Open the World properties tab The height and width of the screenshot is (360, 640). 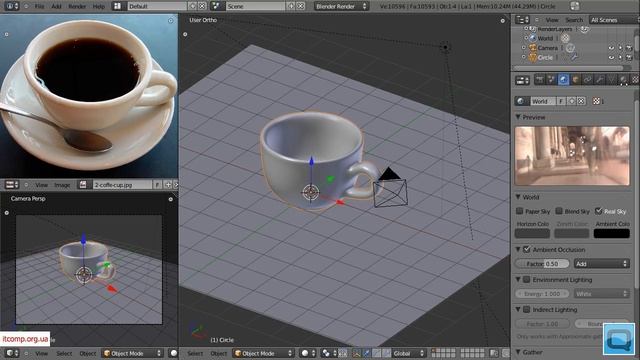pos(563,80)
